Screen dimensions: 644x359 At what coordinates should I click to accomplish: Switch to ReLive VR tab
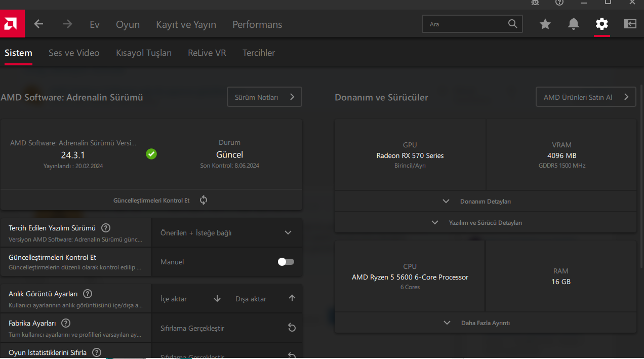(x=207, y=53)
